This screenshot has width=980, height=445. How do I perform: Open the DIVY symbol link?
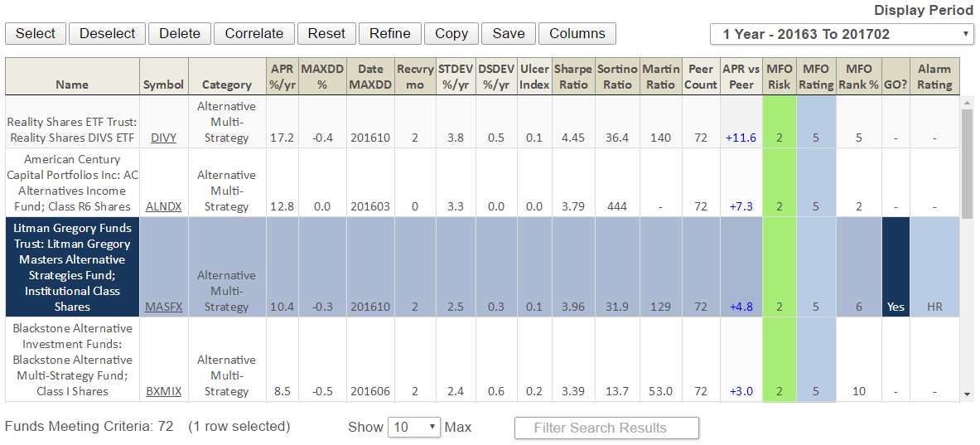[x=163, y=138]
